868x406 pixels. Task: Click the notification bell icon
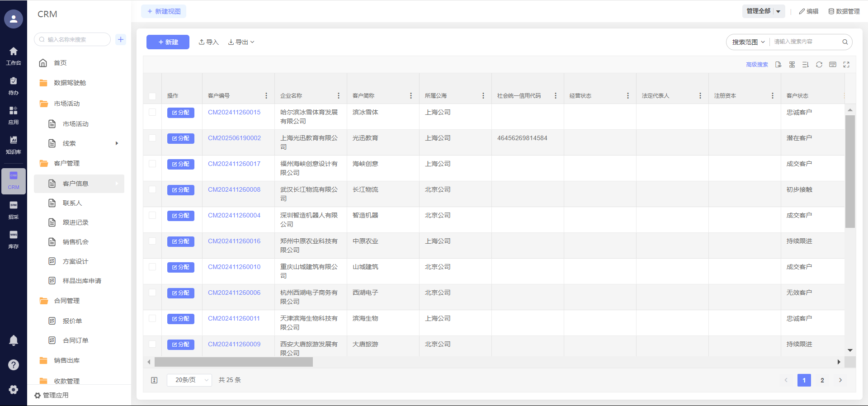coord(14,340)
